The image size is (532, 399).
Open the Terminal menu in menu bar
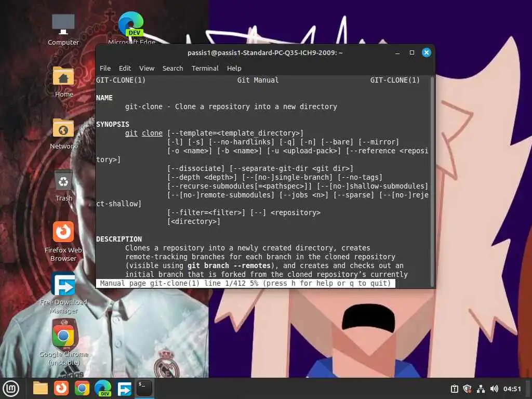(205, 68)
